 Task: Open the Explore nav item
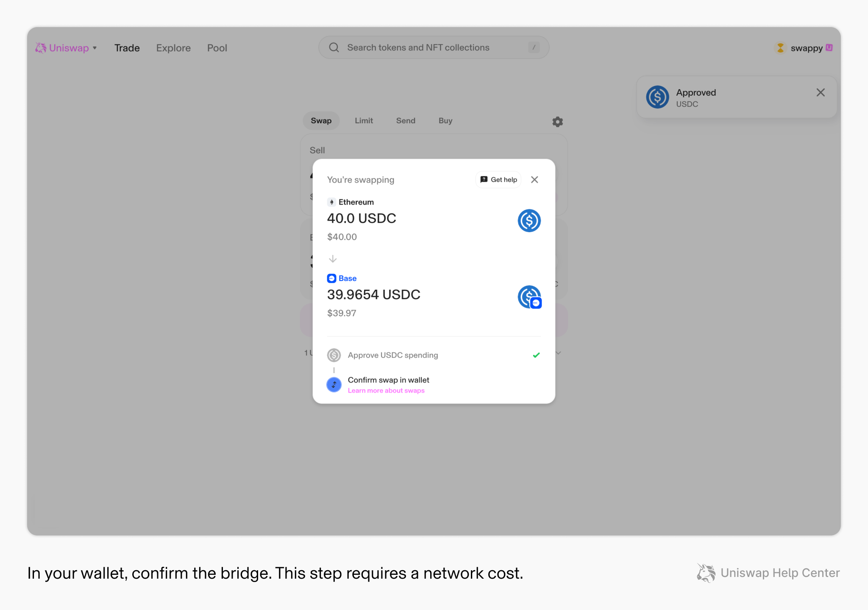173,48
